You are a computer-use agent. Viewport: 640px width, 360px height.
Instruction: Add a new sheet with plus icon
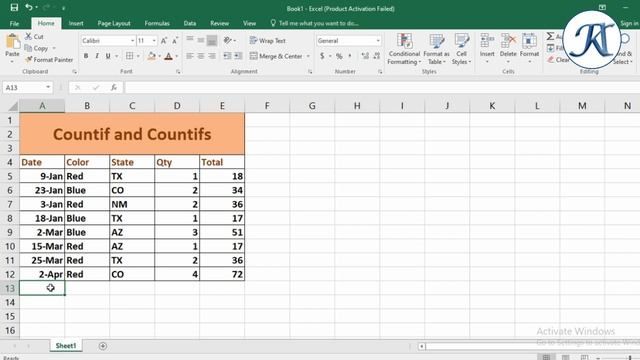pos(103,346)
